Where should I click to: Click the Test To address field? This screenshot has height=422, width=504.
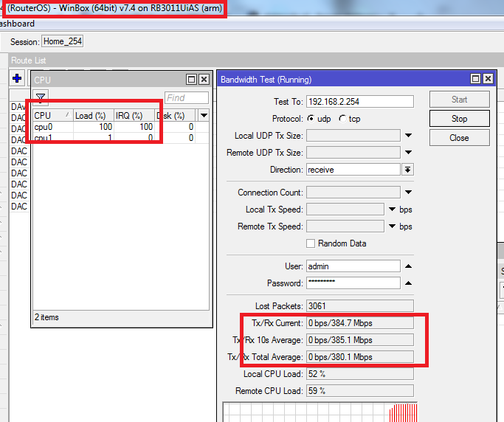(x=360, y=102)
